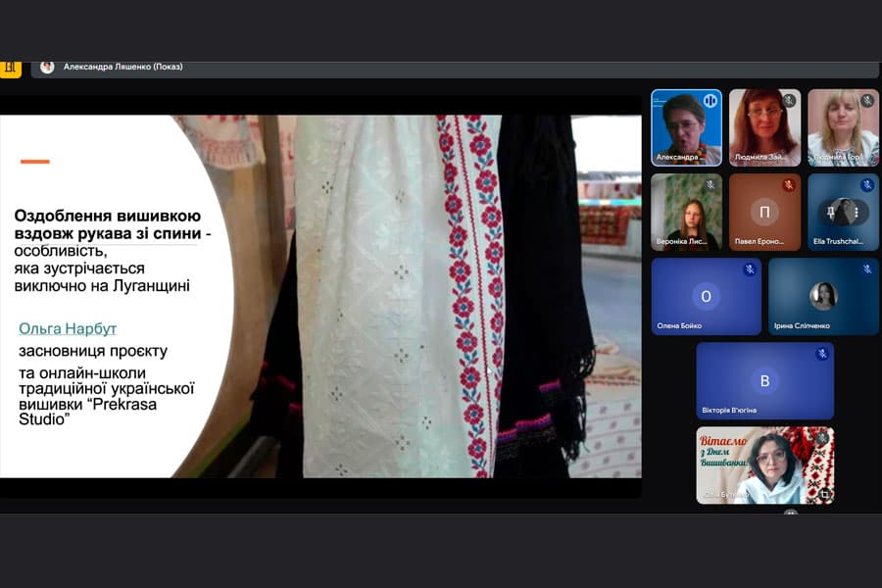
Task: Click the shared slide with embroidered sleeve photo
Action: pyautogui.click(x=320, y=297)
